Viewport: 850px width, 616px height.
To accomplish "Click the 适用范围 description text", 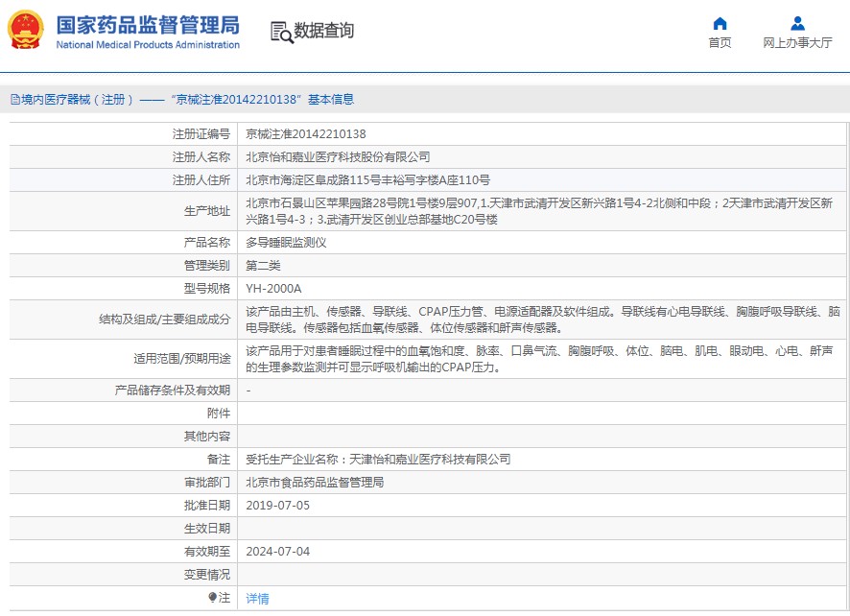I will point(539,359).
